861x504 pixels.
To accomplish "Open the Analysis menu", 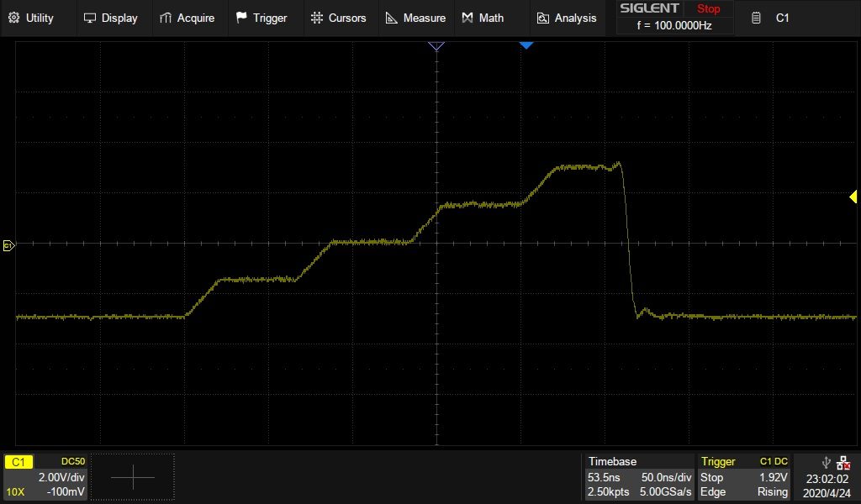I will click(567, 18).
